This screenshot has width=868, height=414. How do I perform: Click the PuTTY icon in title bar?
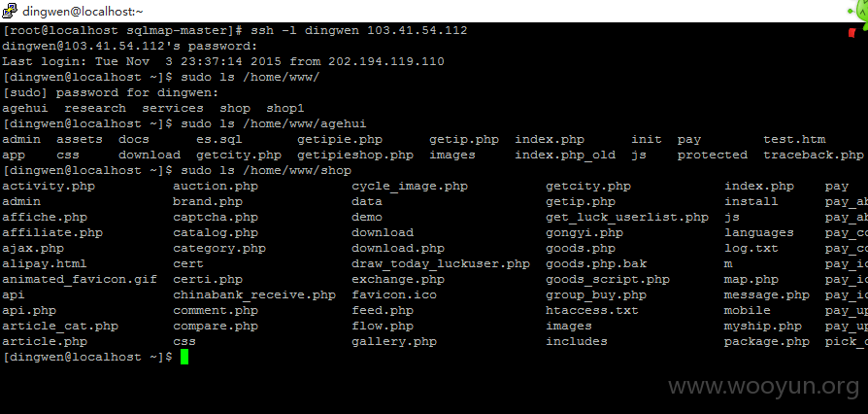pyautogui.click(x=10, y=11)
